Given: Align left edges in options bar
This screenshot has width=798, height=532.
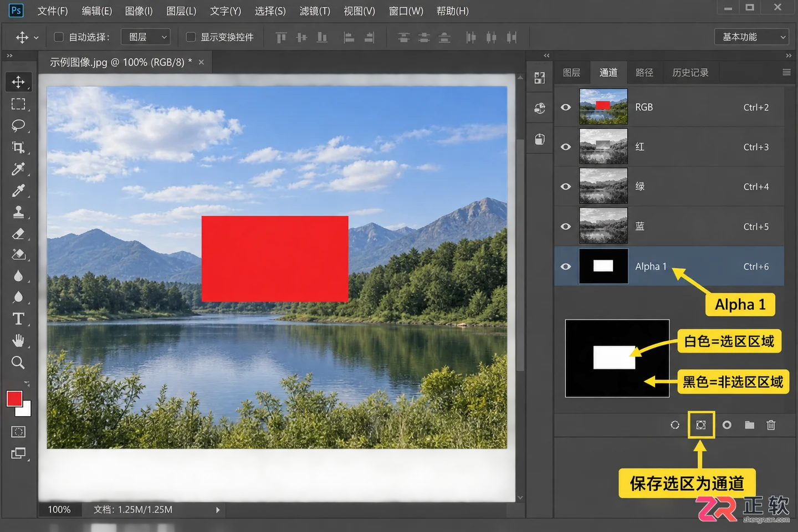Looking at the screenshot, I should point(349,37).
